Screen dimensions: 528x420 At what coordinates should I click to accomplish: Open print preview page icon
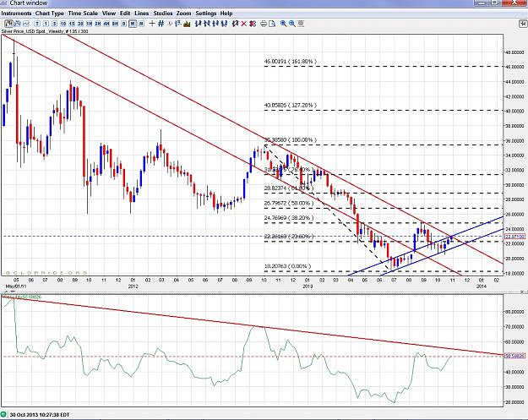pyautogui.click(x=273, y=24)
